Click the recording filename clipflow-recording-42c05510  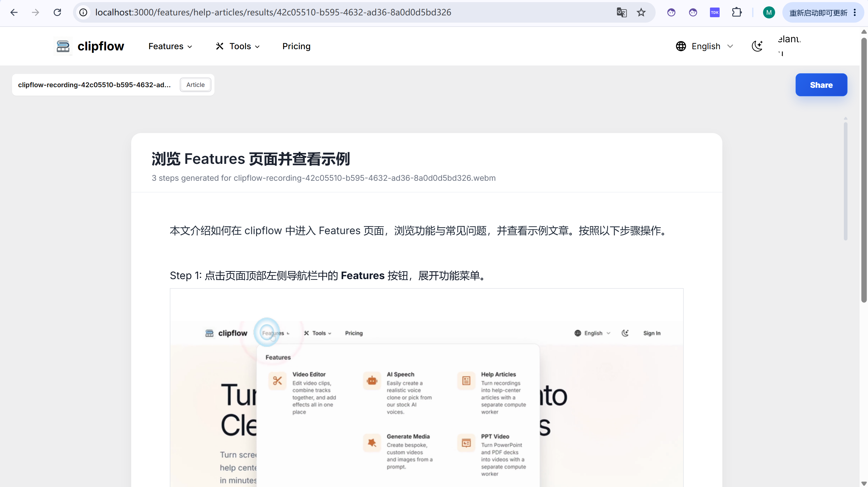(x=94, y=85)
